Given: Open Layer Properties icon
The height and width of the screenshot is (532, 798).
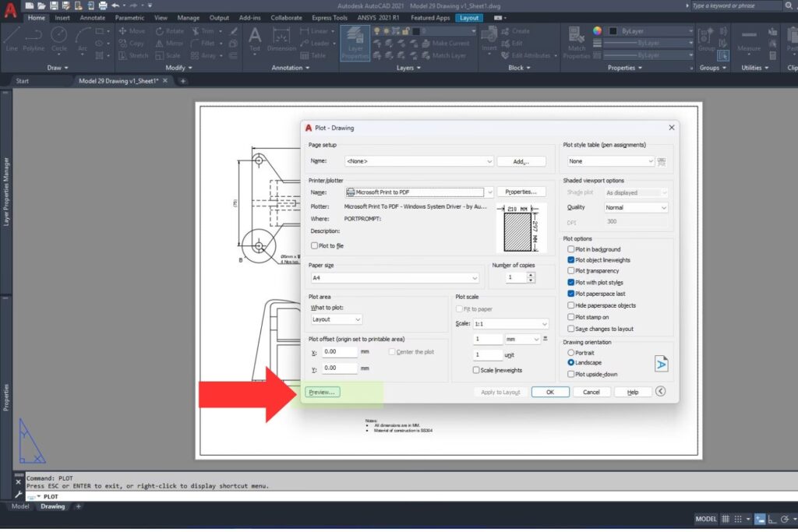Looking at the screenshot, I should click(355, 43).
